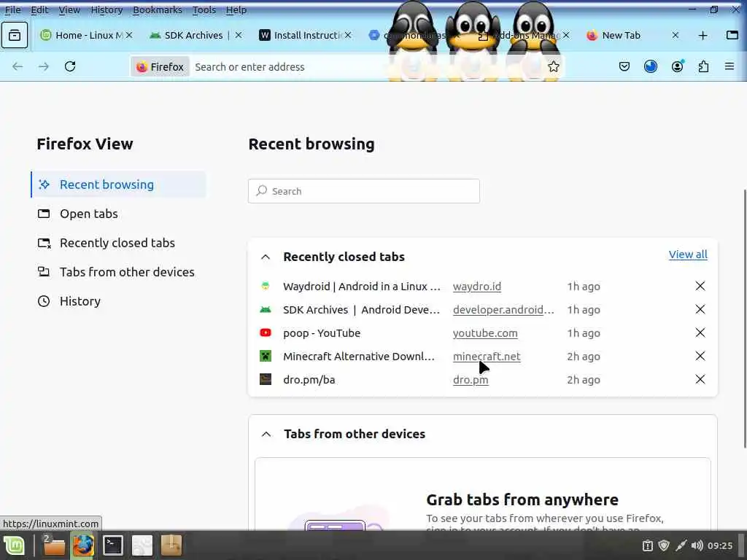The height and width of the screenshot is (560, 747).
Task: Close the Home - Linux Mint tab
Action: pos(129,35)
